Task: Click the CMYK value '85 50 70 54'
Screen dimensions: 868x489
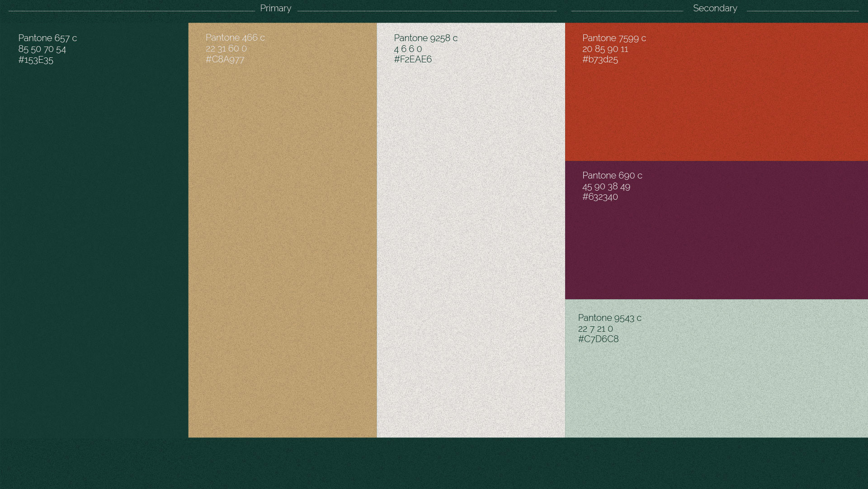Action: [x=42, y=49]
